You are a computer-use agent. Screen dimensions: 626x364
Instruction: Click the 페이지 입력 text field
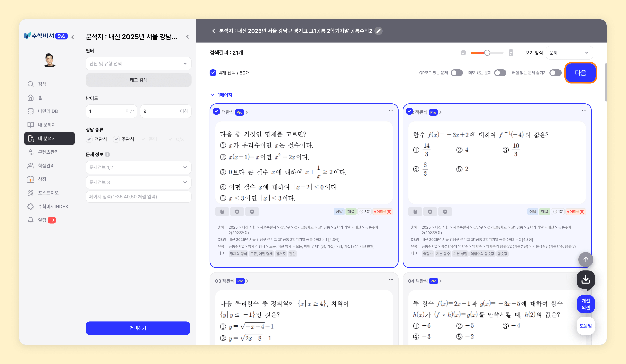coord(138,196)
